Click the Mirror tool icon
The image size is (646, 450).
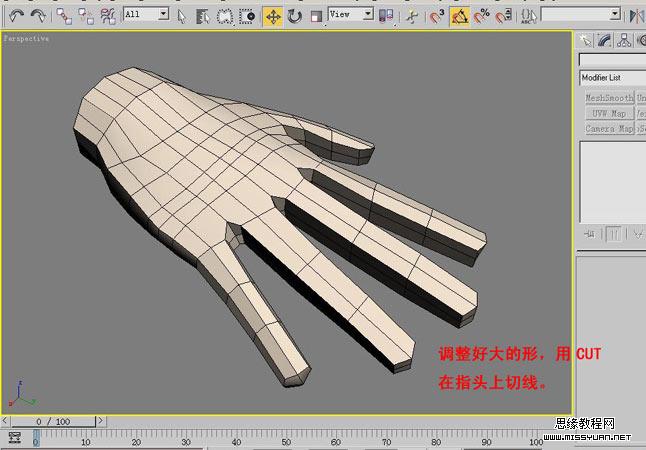coord(637,16)
